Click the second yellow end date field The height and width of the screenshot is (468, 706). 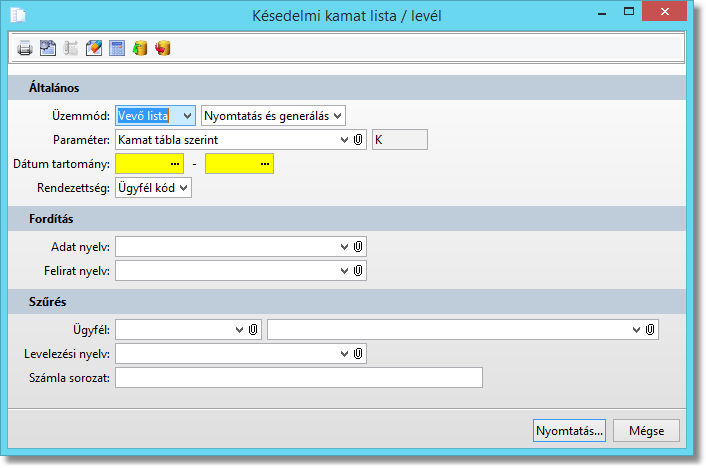239,164
